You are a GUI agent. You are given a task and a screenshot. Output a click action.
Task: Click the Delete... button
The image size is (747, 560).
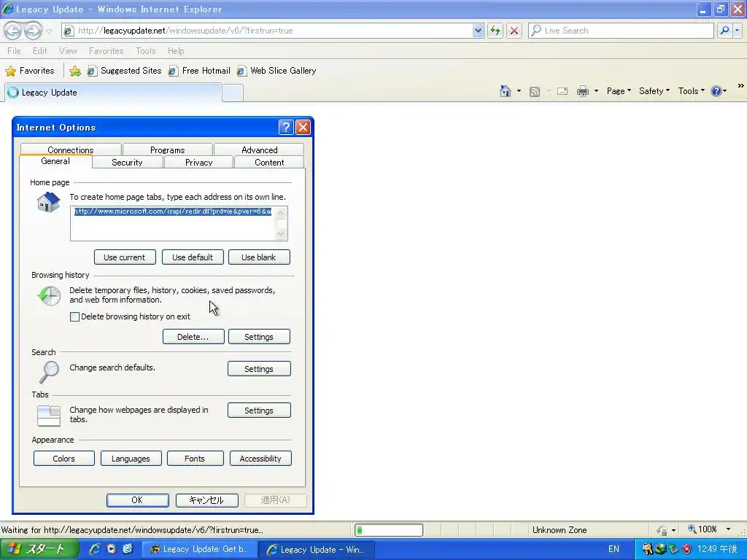[x=193, y=337]
